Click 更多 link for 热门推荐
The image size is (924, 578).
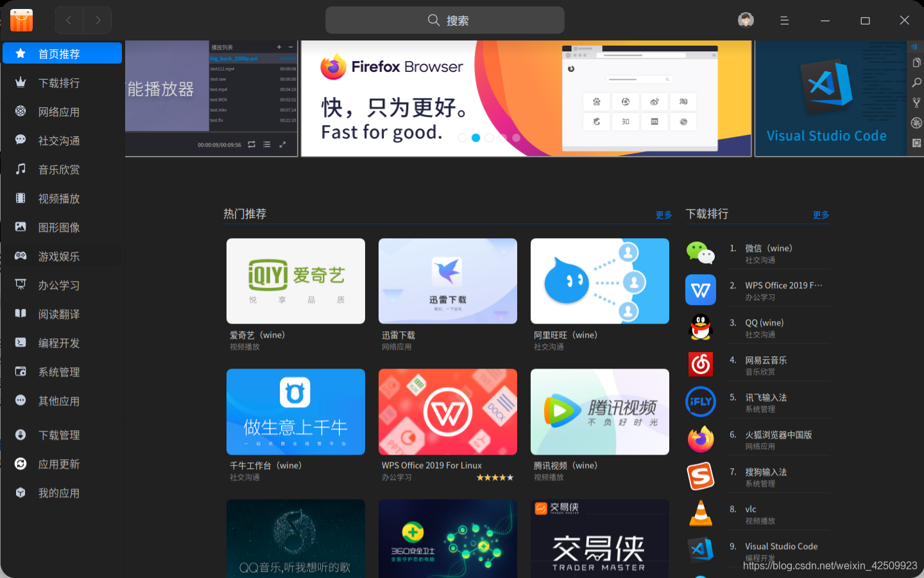(x=663, y=215)
